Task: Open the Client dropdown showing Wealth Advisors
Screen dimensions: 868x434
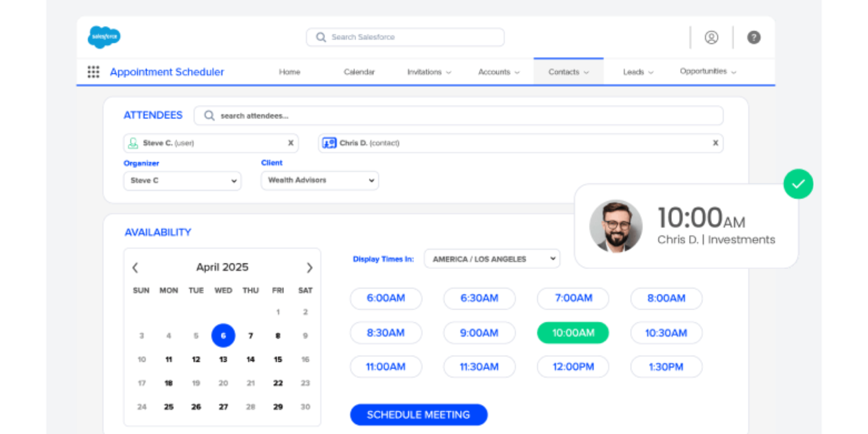Action: (319, 180)
